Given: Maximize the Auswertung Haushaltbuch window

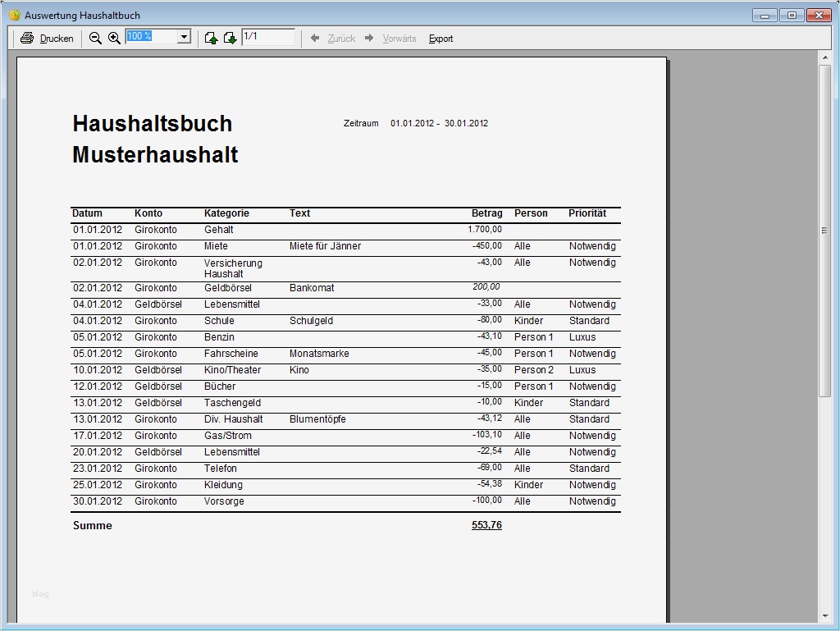Looking at the screenshot, I should coord(792,16).
